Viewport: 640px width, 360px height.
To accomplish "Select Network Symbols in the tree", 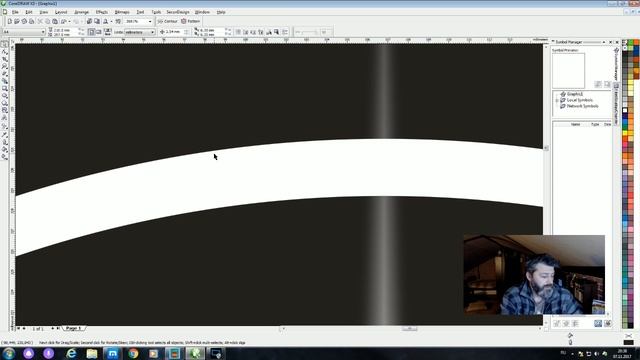I will tap(582, 106).
